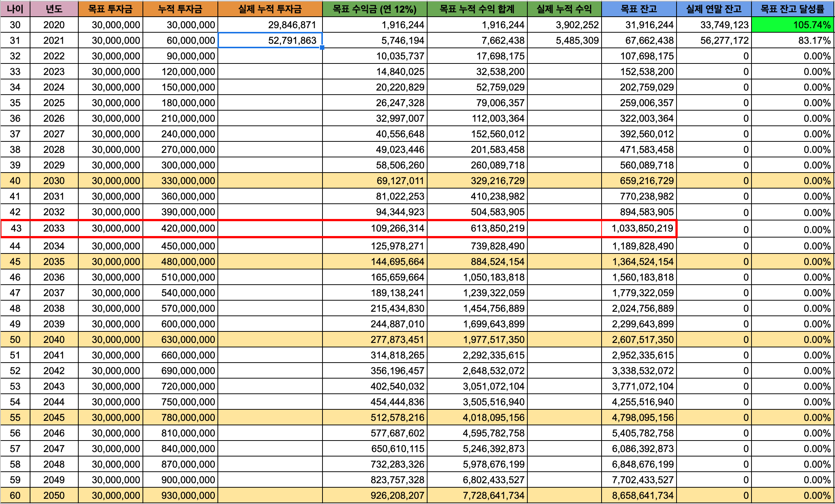This screenshot has height=504, width=835.
Task: Click the cell 10,035,737
Action: click(375, 56)
